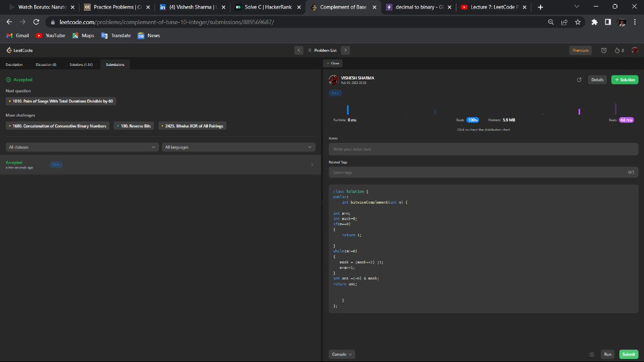Click the tab search down chevron
Viewport: 644px width, 362px height.
[x=576, y=7]
